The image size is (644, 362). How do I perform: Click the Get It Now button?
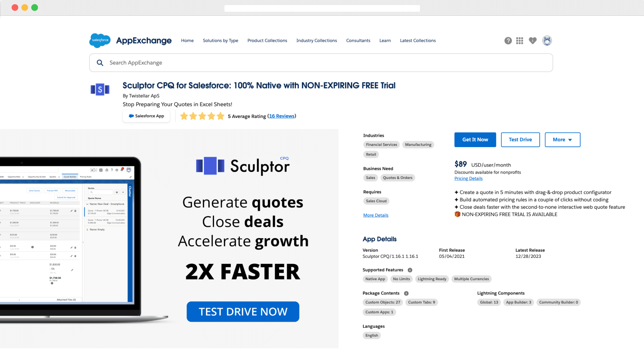tap(475, 140)
